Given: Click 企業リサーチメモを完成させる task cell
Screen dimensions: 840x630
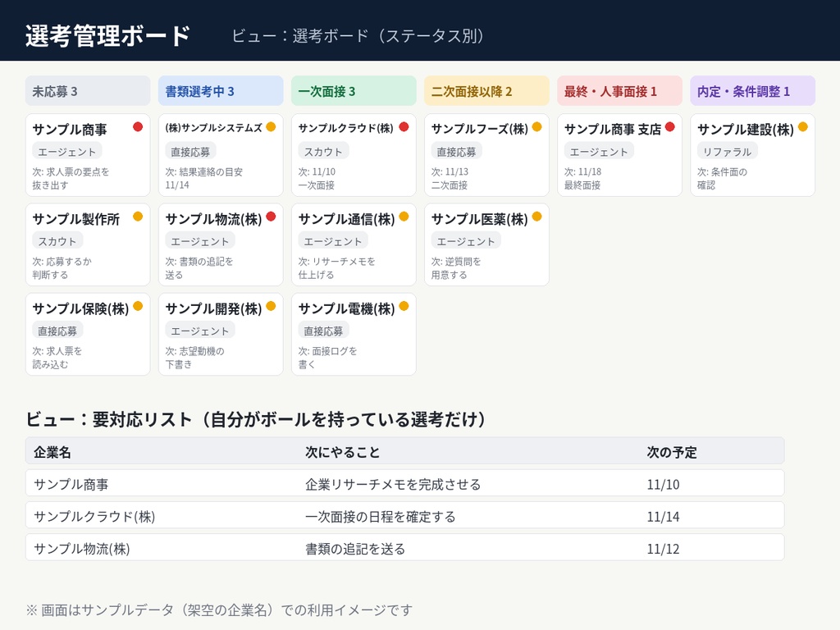Looking at the screenshot, I should [x=393, y=484].
